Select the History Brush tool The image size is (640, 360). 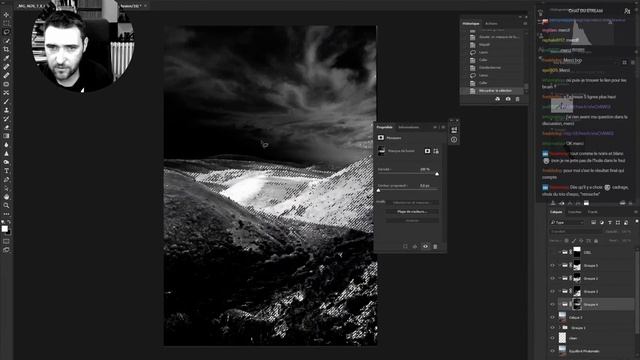click(x=6, y=119)
